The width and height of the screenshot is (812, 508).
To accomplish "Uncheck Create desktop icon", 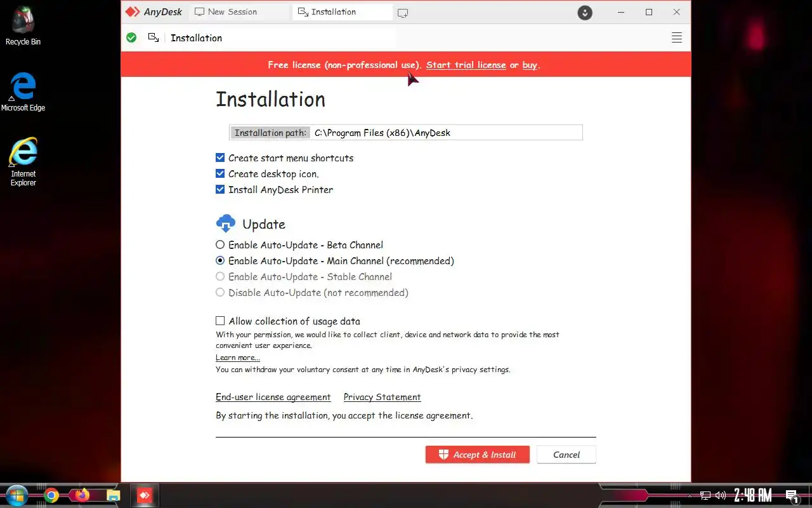I will [x=220, y=173].
